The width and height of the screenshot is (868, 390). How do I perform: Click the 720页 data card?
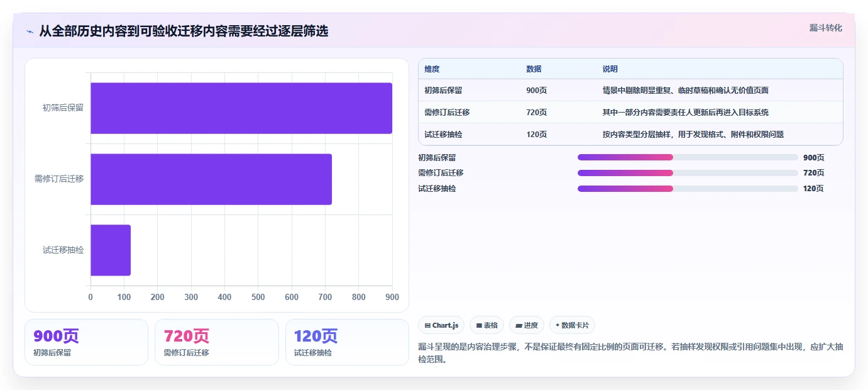[x=216, y=342]
